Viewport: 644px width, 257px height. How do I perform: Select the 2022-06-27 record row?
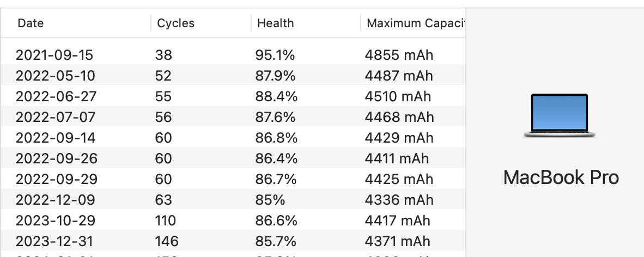[233, 96]
